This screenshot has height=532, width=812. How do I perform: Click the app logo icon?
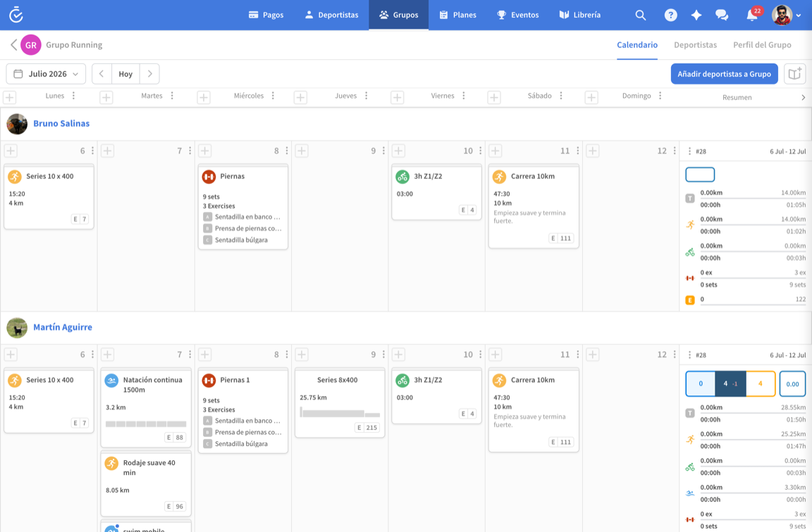click(x=16, y=15)
